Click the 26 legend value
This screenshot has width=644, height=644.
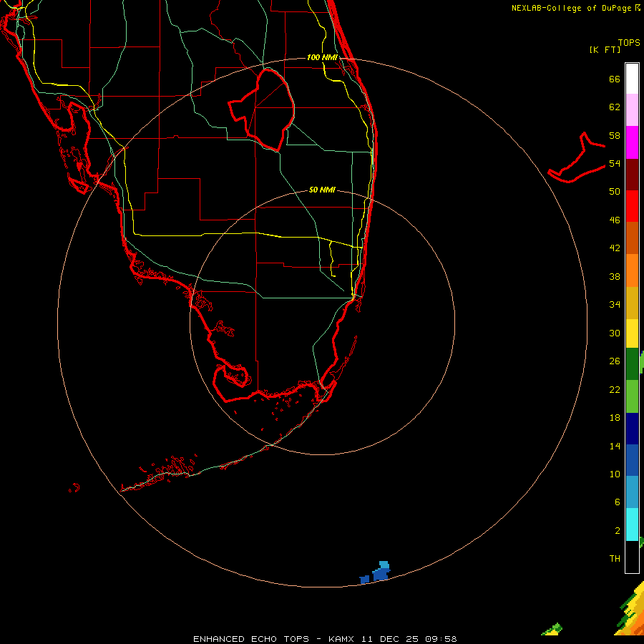click(615, 361)
